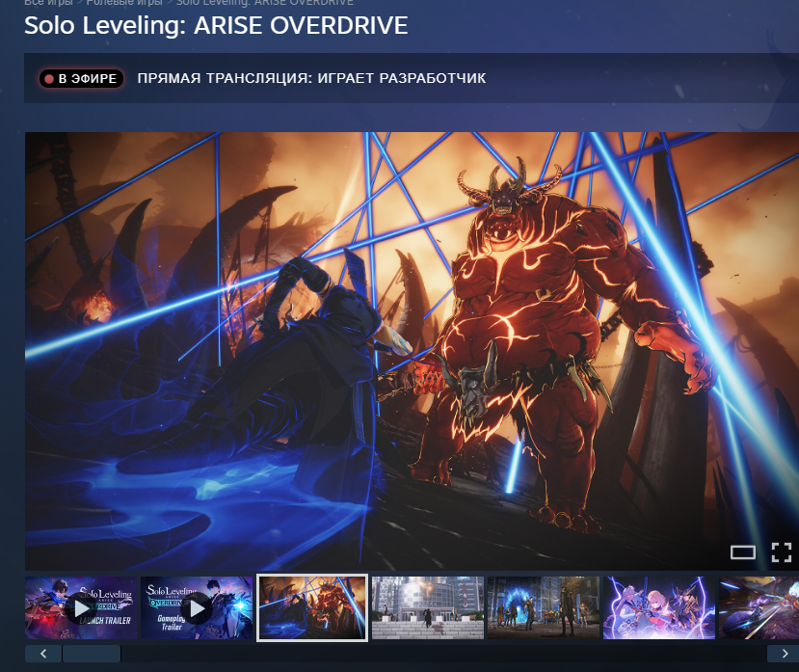Open the 'Ролевые игры' breadcrumb link
Viewport: 799px width, 672px height.
(x=124, y=3)
